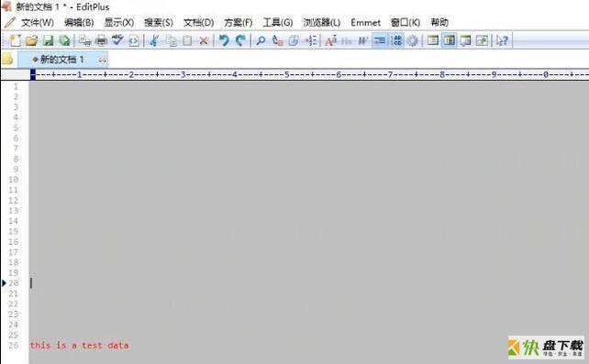Open the 编辑(B) menu
The height and width of the screenshot is (364, 589).
point(79,23)
